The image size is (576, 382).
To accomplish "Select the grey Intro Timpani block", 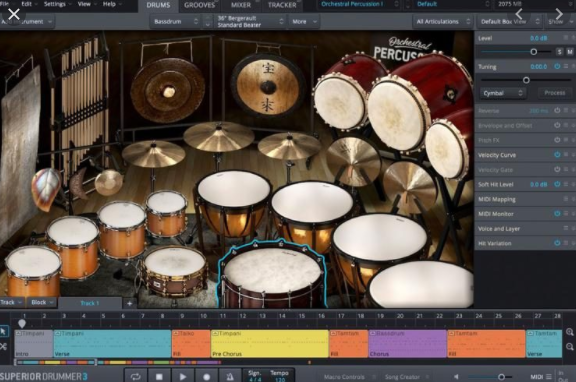I will pos(34,344).
